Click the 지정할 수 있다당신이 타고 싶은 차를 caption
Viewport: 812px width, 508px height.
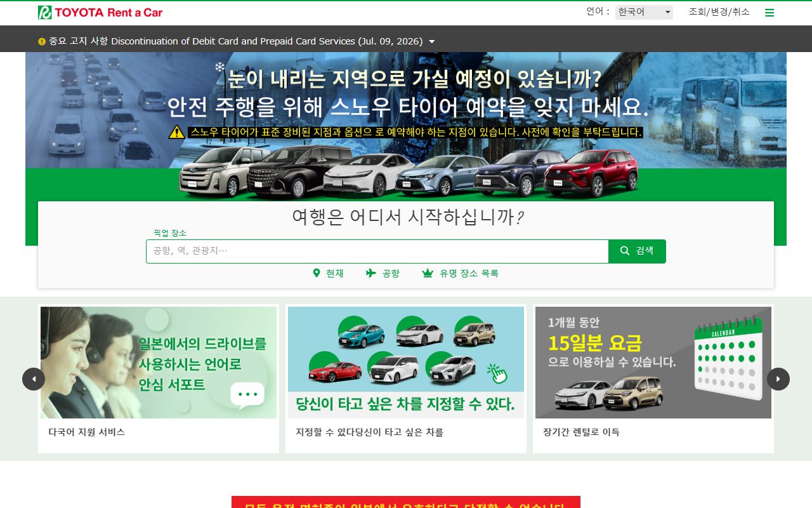pos(370,432)
